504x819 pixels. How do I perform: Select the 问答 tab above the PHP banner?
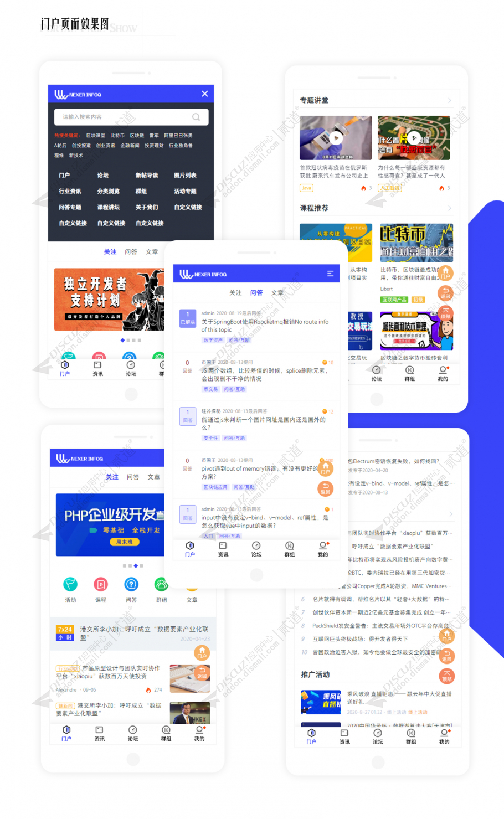[x=133, y=477]
